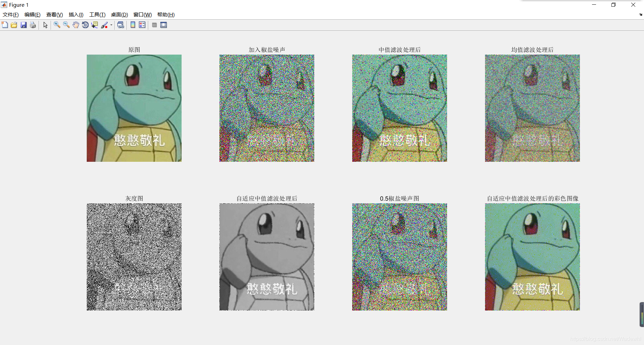Select the Pan hand tool
Viewport: 644px width, 345px height.
click(x=76, y=25)
